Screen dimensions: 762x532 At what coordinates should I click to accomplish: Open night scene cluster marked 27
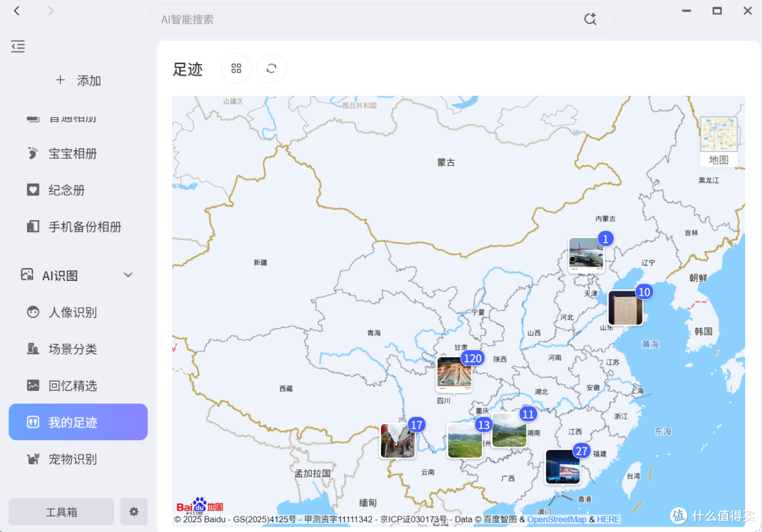click(x=563, y=467)
